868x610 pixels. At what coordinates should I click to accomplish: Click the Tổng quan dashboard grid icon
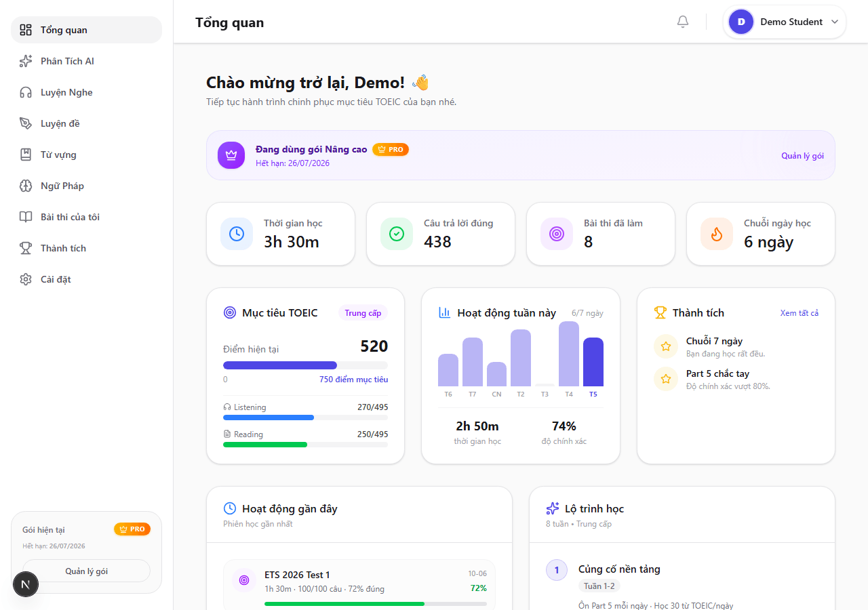[26, 30]
